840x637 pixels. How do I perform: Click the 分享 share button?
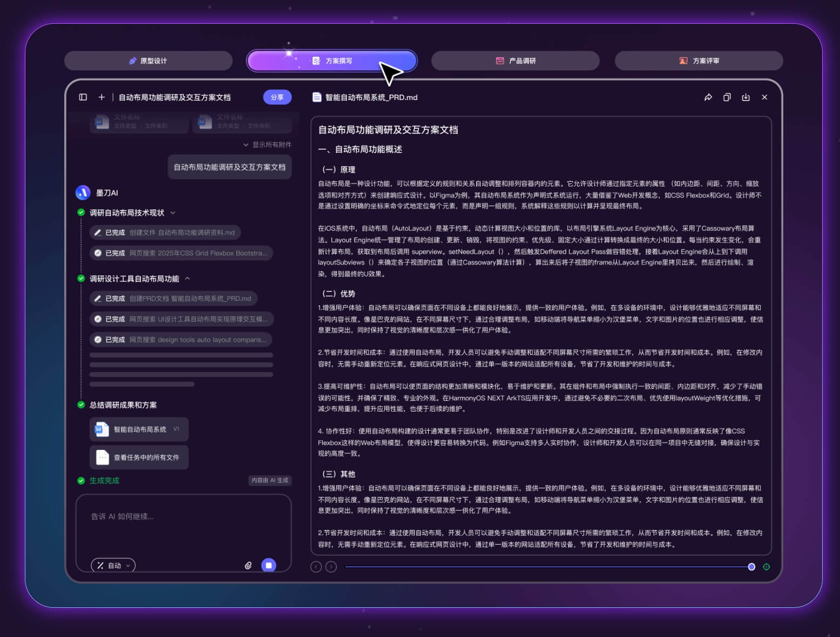click(x=277, y=97)
